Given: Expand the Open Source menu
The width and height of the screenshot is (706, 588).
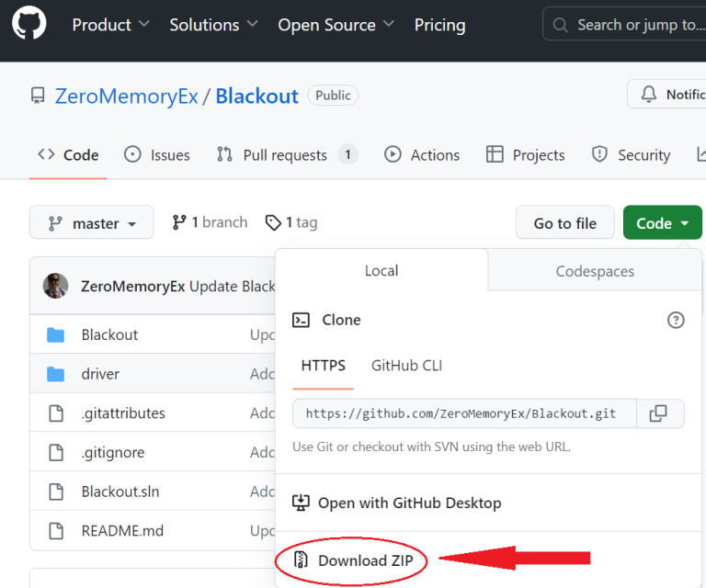Looking at the screenshot, I should click(x=336, y=25).
